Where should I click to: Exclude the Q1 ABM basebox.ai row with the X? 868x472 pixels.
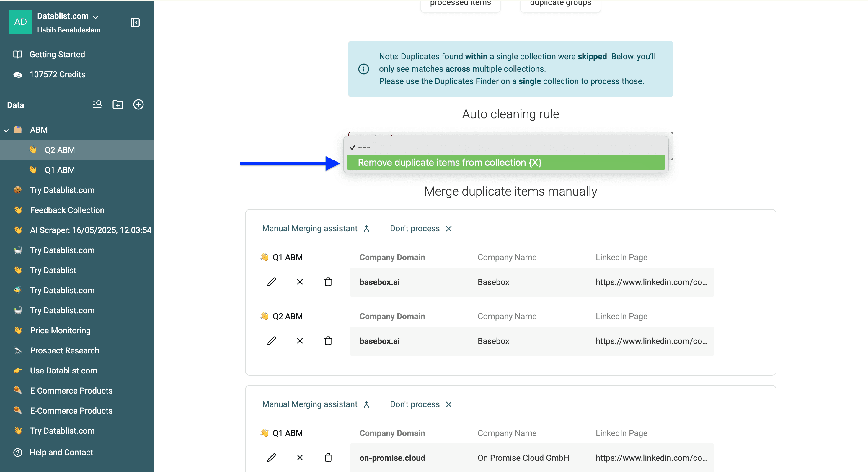pyautogui.click(x=300, y=282)
